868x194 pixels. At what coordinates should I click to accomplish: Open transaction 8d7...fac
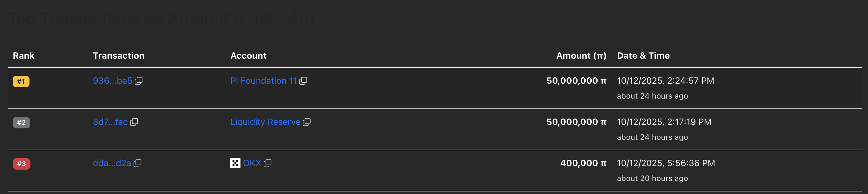(x=110, y=122)
